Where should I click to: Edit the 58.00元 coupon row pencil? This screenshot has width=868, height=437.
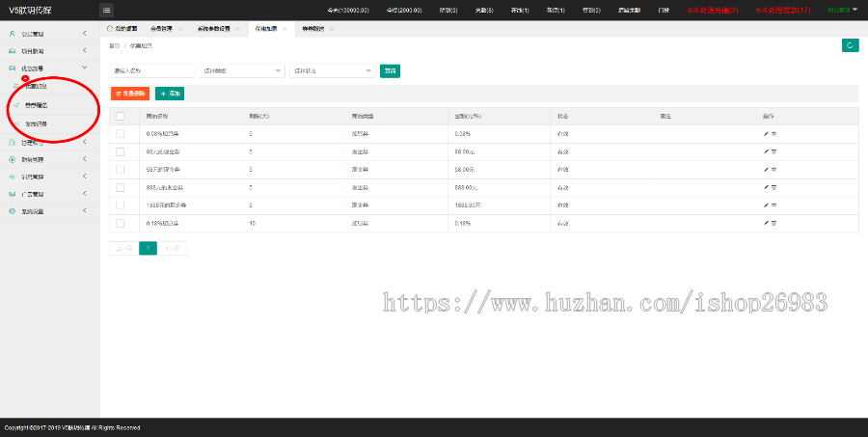(x=766, y=170)
